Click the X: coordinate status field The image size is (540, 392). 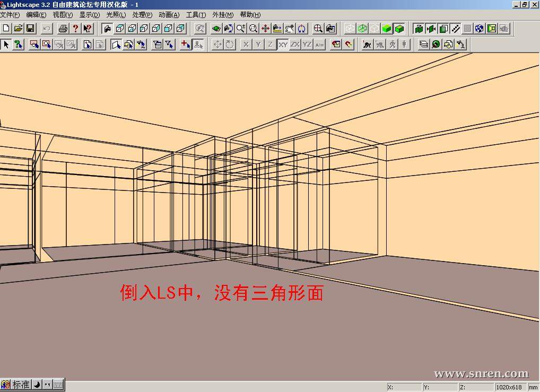(x=404, y=387)
